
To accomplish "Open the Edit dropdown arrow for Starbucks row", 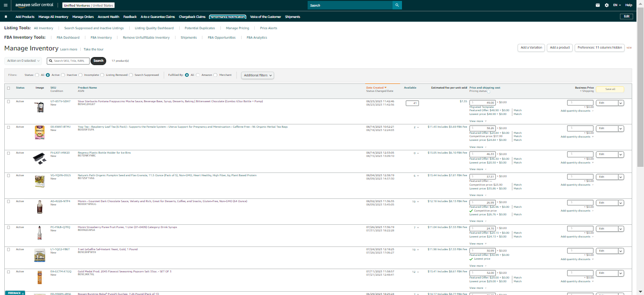I will (620, 103).
